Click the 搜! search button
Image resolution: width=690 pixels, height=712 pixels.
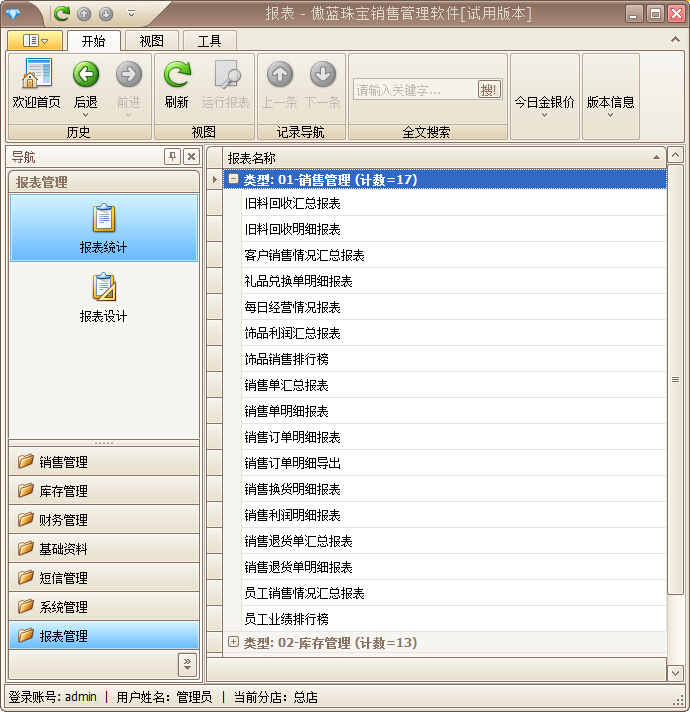[489, 90]
